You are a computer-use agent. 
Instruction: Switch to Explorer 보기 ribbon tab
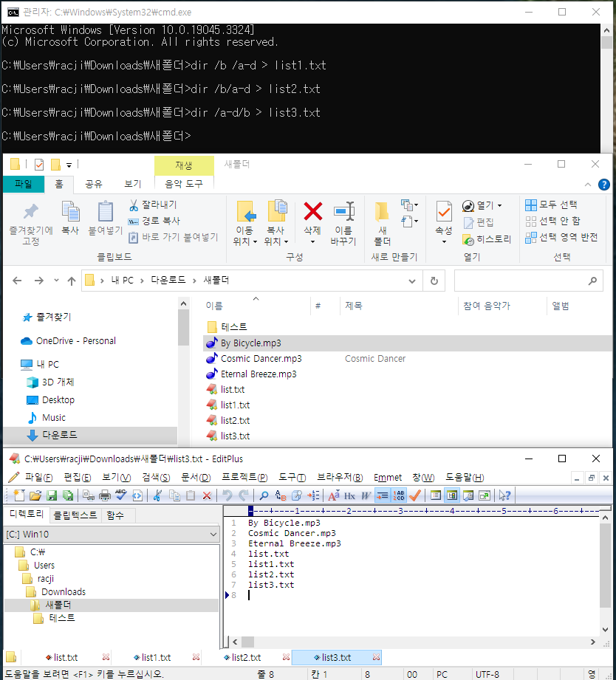(x=133, y=184)
